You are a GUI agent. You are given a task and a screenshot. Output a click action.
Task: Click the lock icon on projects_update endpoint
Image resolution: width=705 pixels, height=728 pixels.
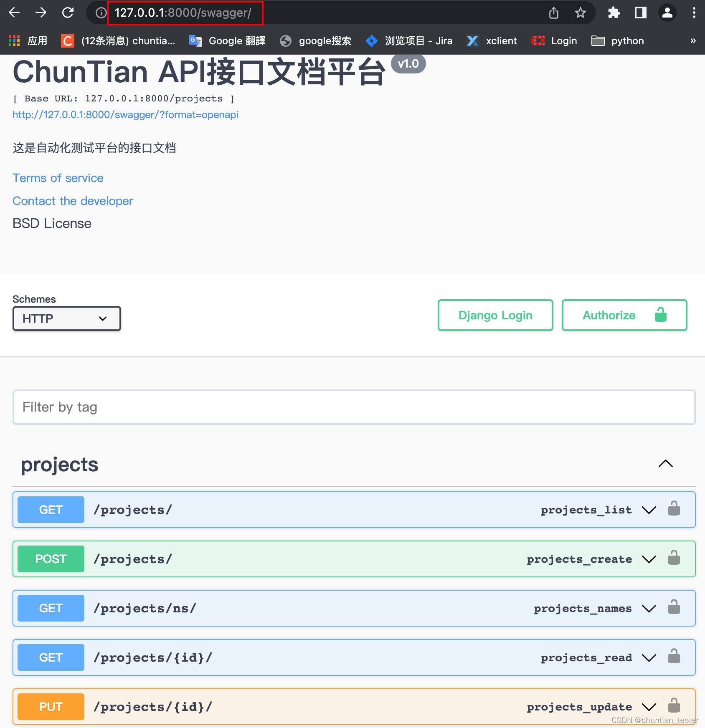coord(674,706)
